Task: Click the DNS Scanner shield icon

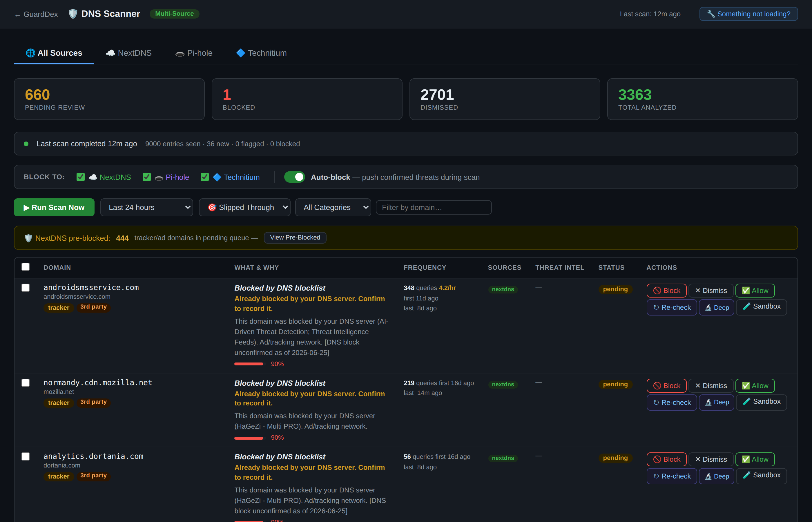Action: click(72, 14)
